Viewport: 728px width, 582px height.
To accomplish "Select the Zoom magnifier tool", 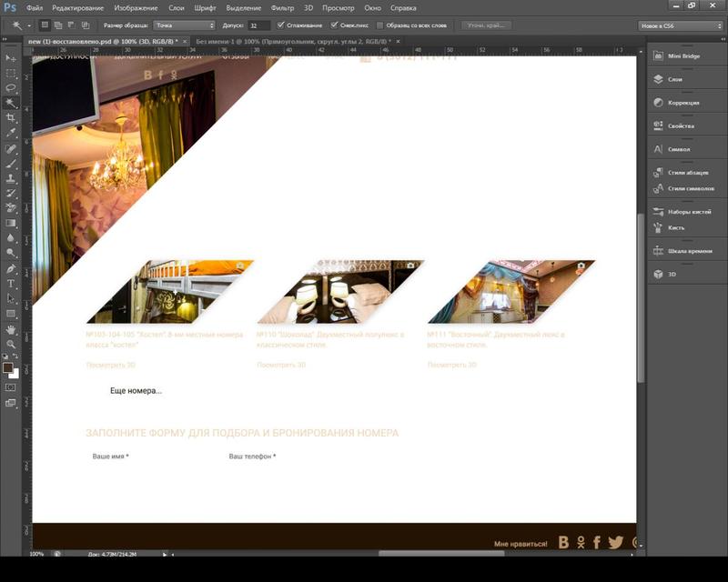I will 11,344.
